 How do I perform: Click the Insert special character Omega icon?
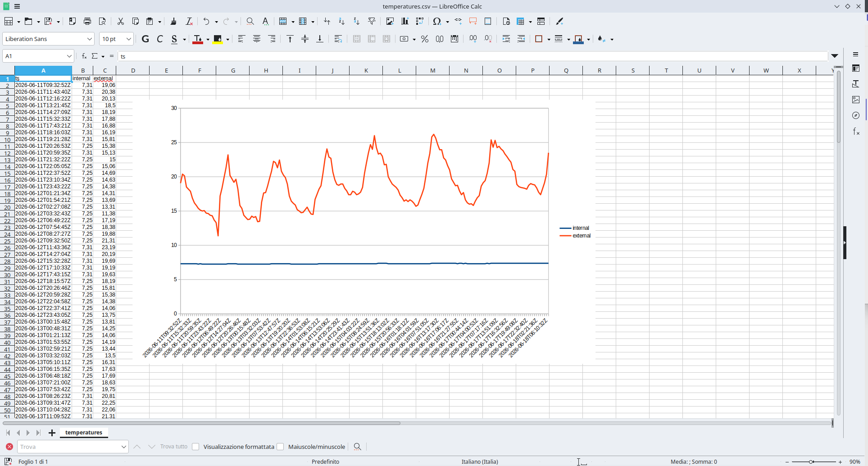(x=436, y=21)
